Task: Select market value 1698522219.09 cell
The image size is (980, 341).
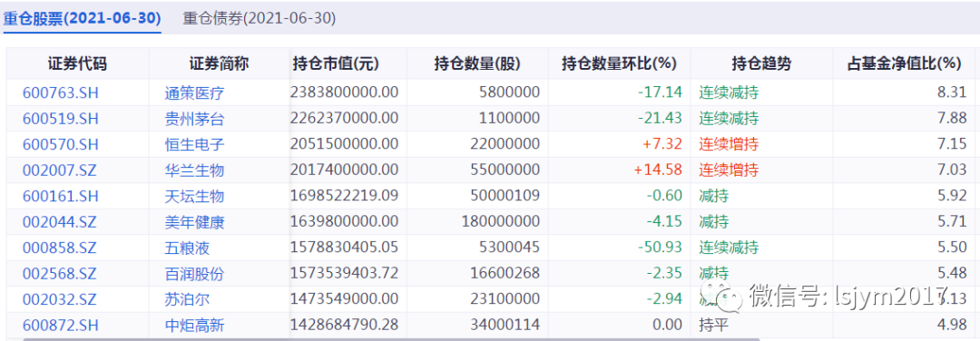Action: click(x=345, y=196)
